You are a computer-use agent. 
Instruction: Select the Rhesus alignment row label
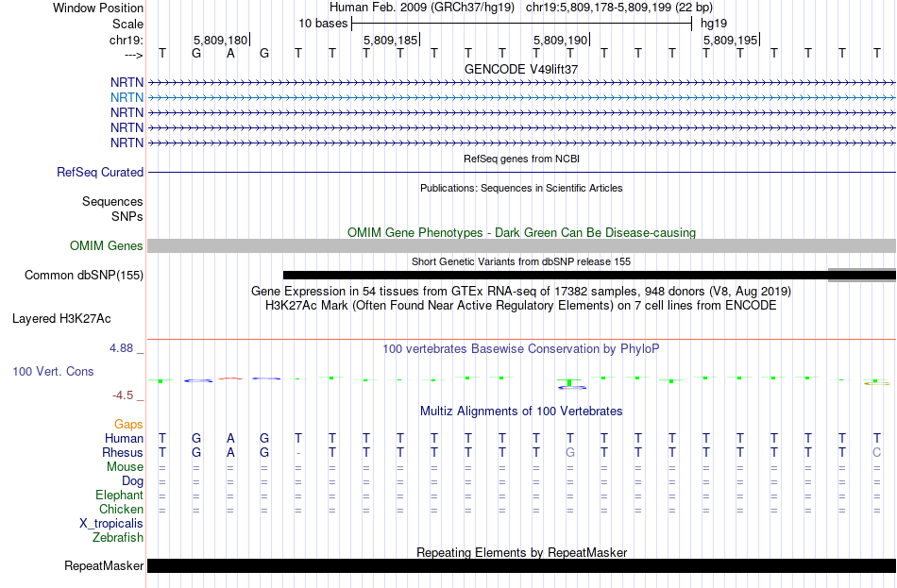pyautogui.click(x=123, y=452)
